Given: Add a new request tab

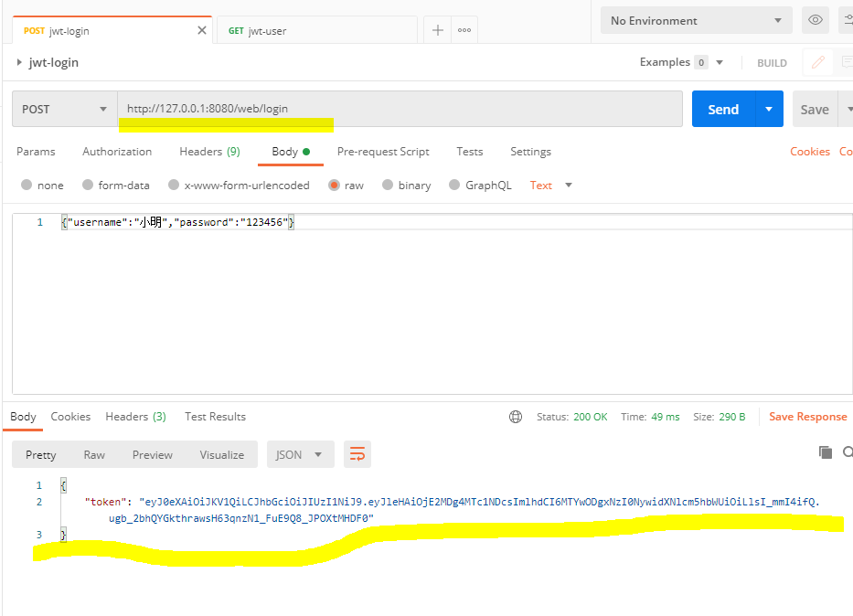Looking at the screenshot, I should pos(437,30).
